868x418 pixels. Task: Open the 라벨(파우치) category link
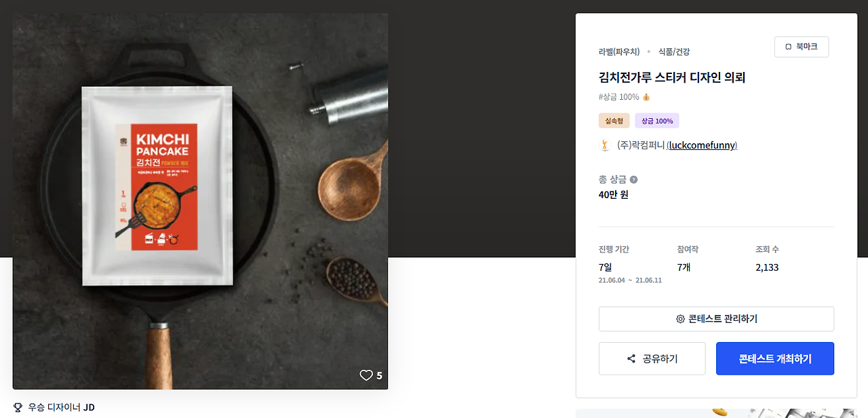pos(618,52)
